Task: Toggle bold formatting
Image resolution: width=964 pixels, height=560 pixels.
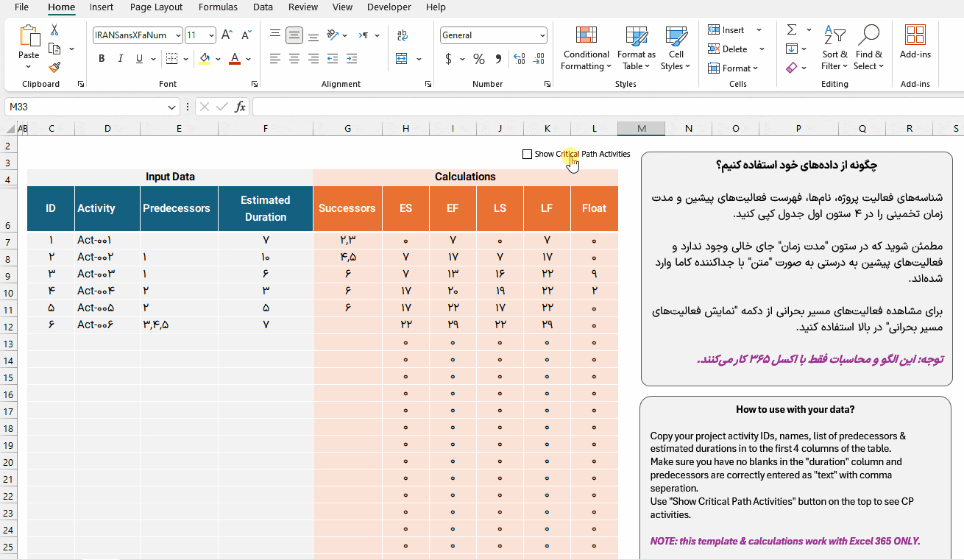Action: [x=102, y=59]
